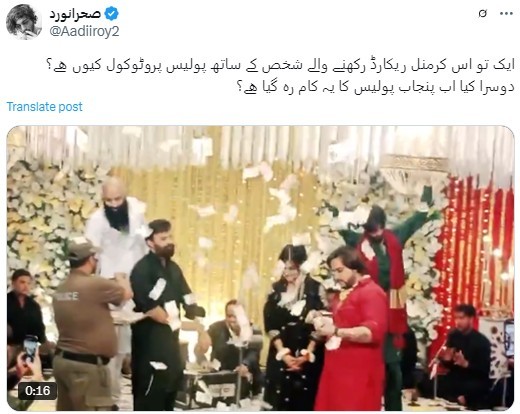Click the man in the red kurta
The width and height of the screenshot is (520, 414).
(352, 330)
